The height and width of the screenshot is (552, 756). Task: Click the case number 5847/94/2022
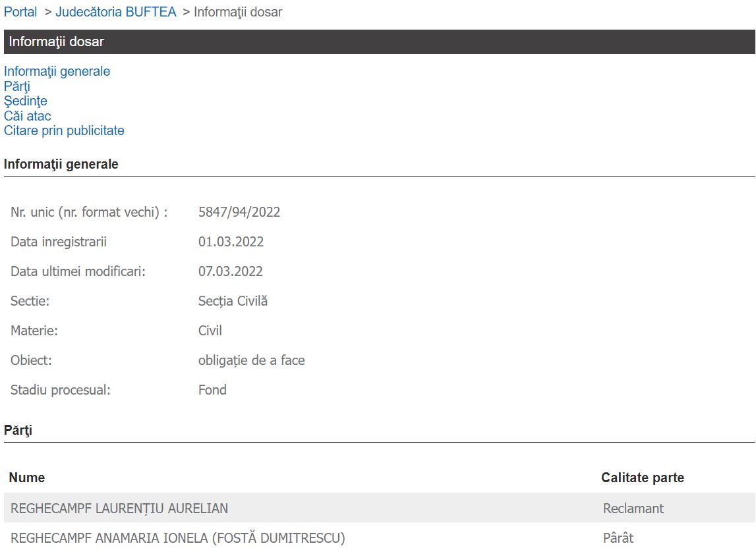[239, 212]
